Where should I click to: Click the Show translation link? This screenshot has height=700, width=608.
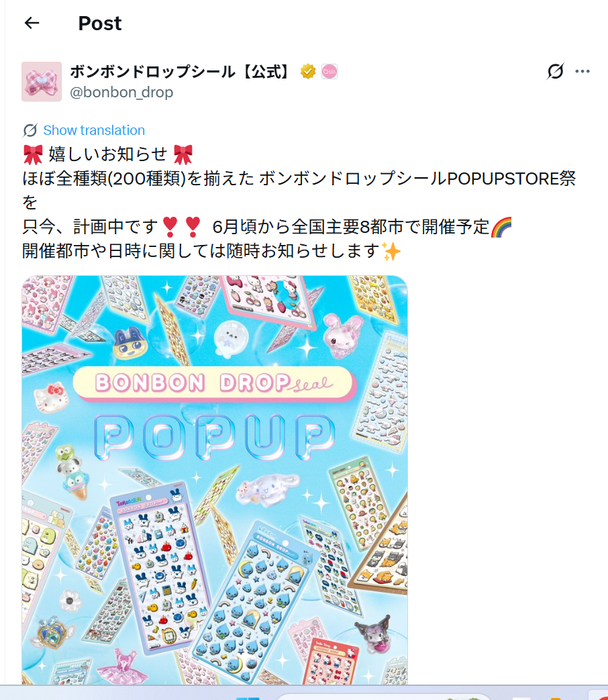tap(94, 130)
